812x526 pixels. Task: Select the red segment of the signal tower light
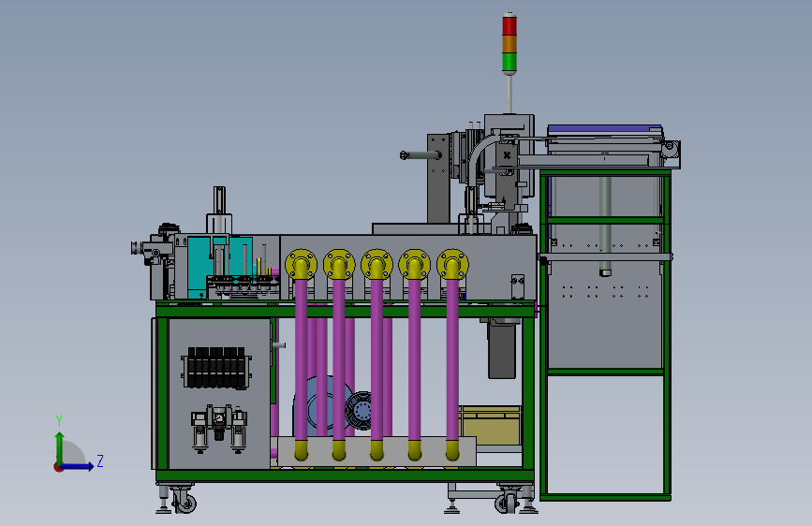tap(509, 25)
